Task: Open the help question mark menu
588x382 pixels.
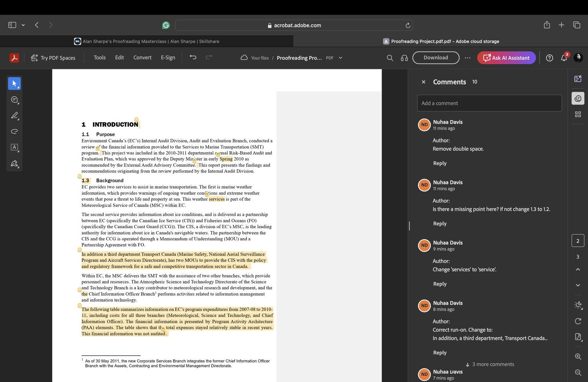Action: 549,58
